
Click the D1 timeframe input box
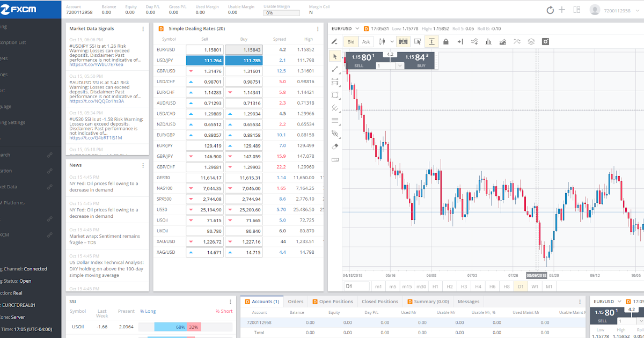click(356, 286)
